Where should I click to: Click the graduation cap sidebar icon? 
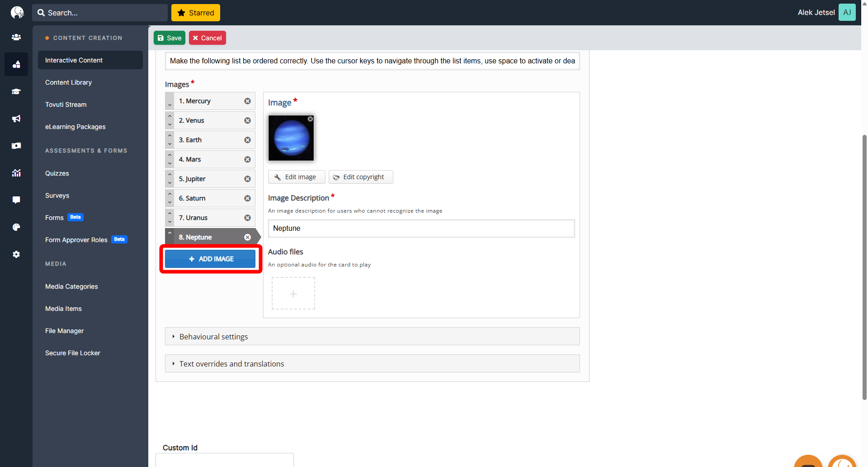pos(16,91)
